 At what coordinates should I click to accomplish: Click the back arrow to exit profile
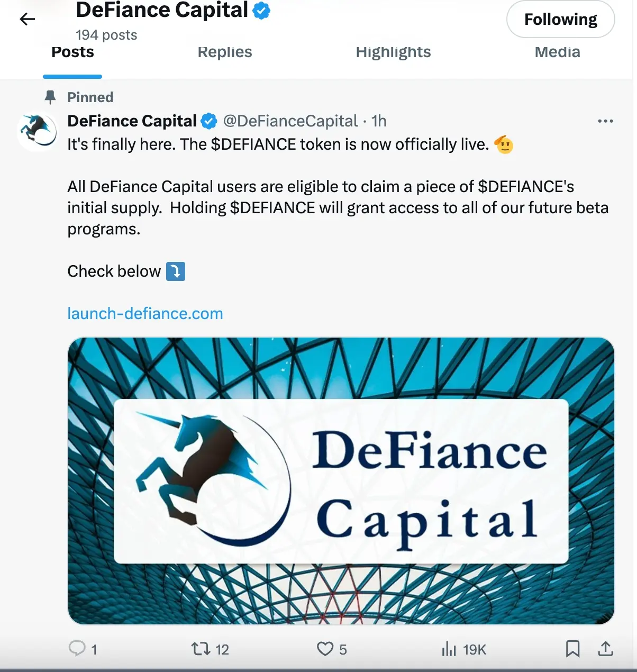coord(26,19)
